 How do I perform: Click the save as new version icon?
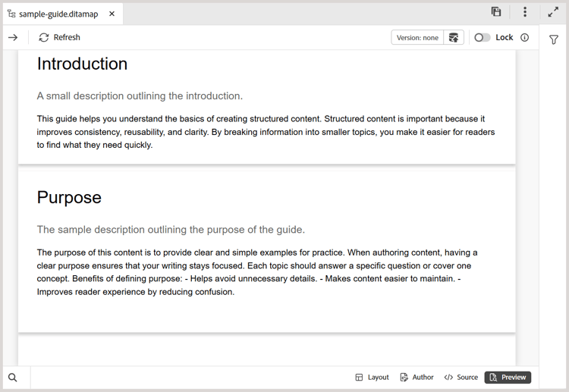click(x=454, y=38)
